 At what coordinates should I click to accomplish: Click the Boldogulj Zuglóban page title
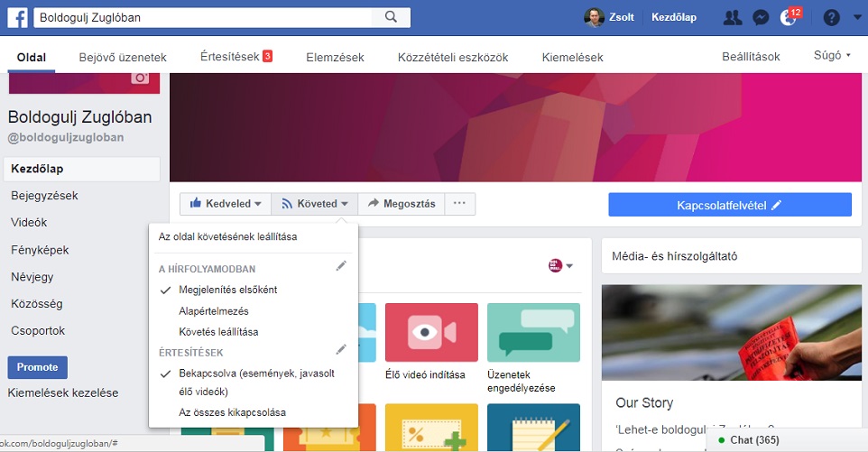pyautogui.click(x=79, y=117)
